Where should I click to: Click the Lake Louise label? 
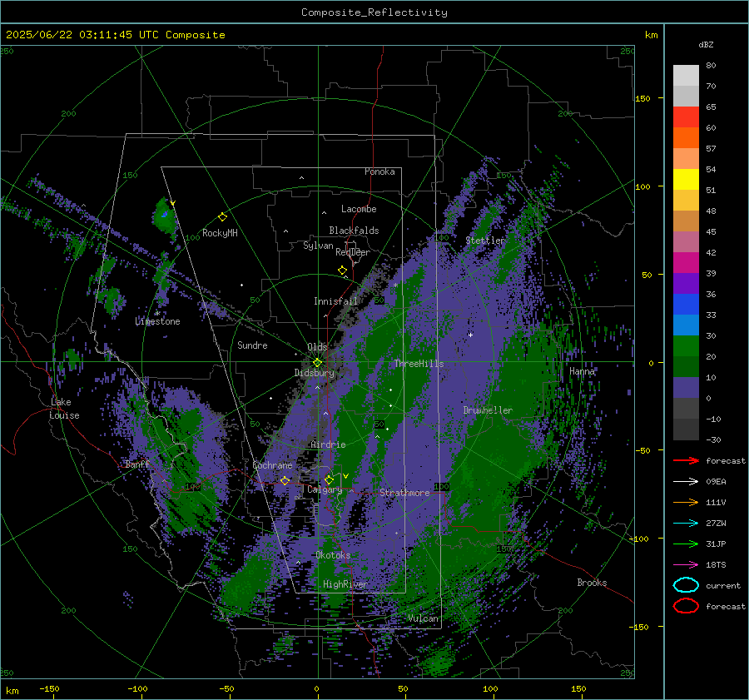(64, 409)
